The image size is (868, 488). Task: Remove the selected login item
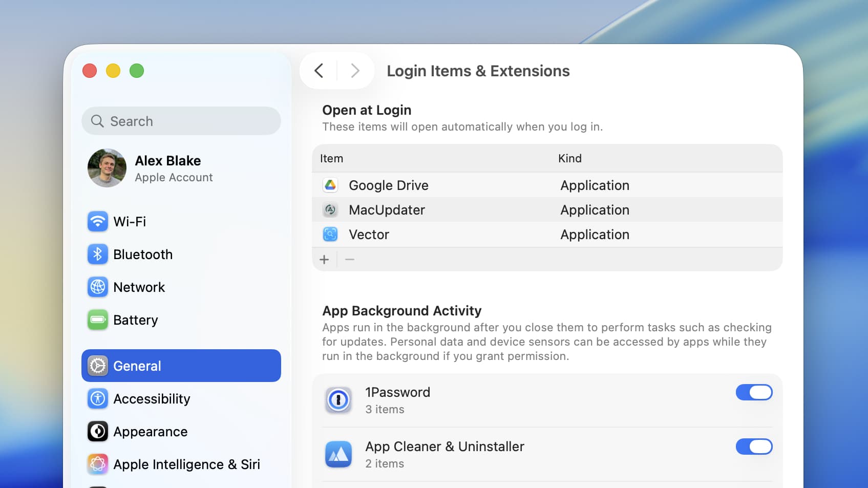(350, 259)
